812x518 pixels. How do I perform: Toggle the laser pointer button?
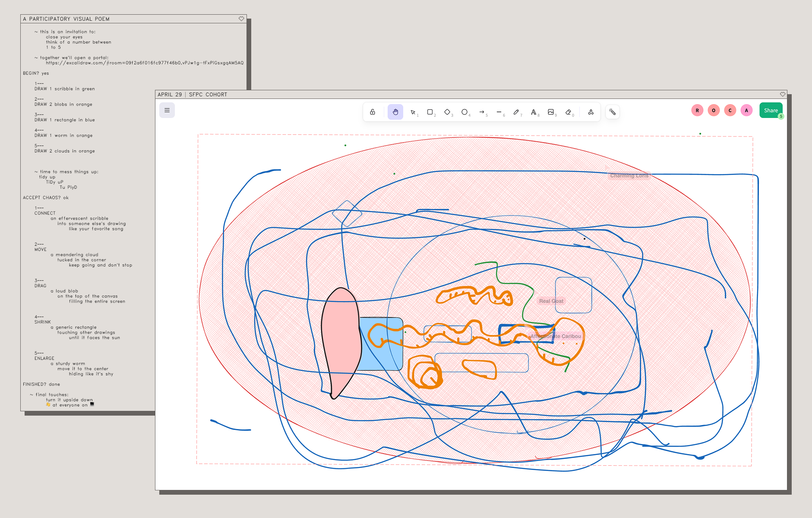[x=613, y=112]
